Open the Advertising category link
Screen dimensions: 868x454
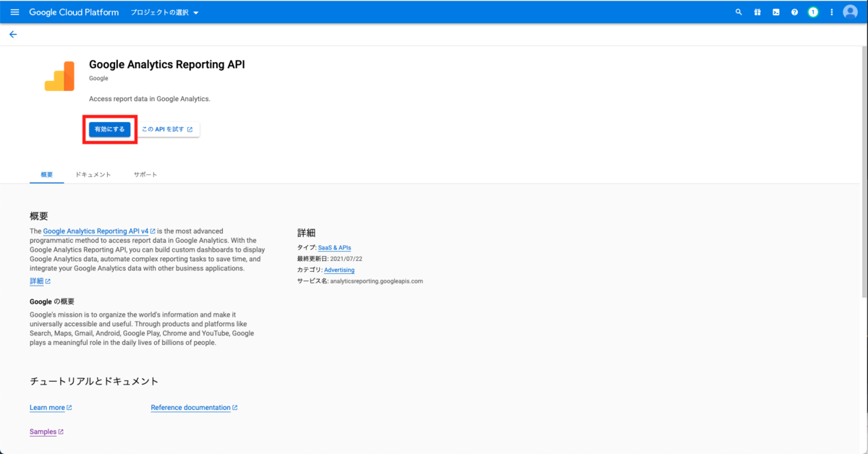tap(339, 270)
